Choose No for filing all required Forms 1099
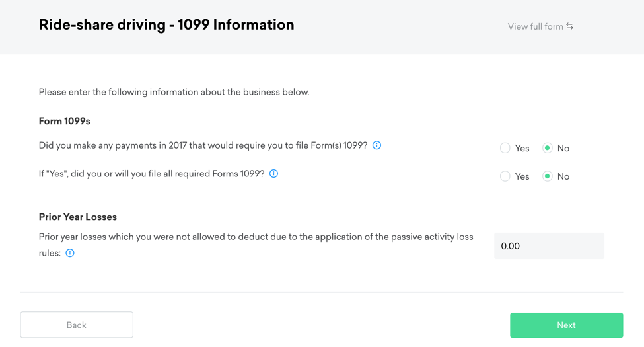Viewport: 644px width, 347px height. 548,176
